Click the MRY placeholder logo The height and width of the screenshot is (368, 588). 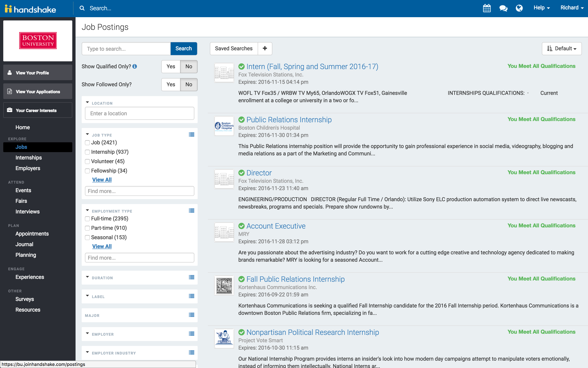click(x=224, y=232)
